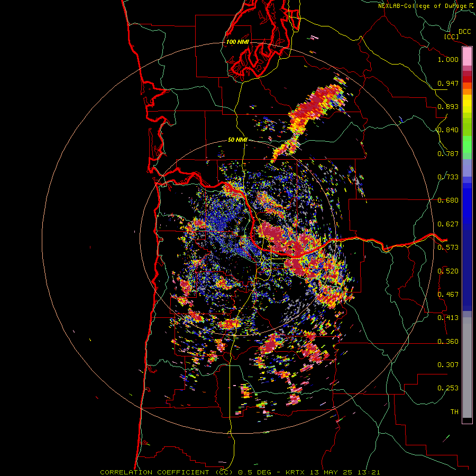Select the 0.787 colorbar scale value
The width and height of the screenshot is (476, 476).
click(x=448, y=153)
